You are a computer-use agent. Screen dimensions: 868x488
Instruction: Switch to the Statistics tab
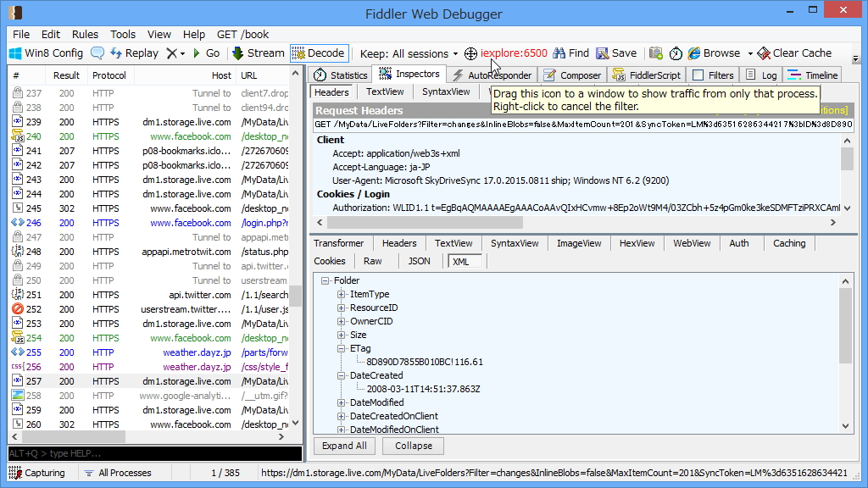(340, 75)
